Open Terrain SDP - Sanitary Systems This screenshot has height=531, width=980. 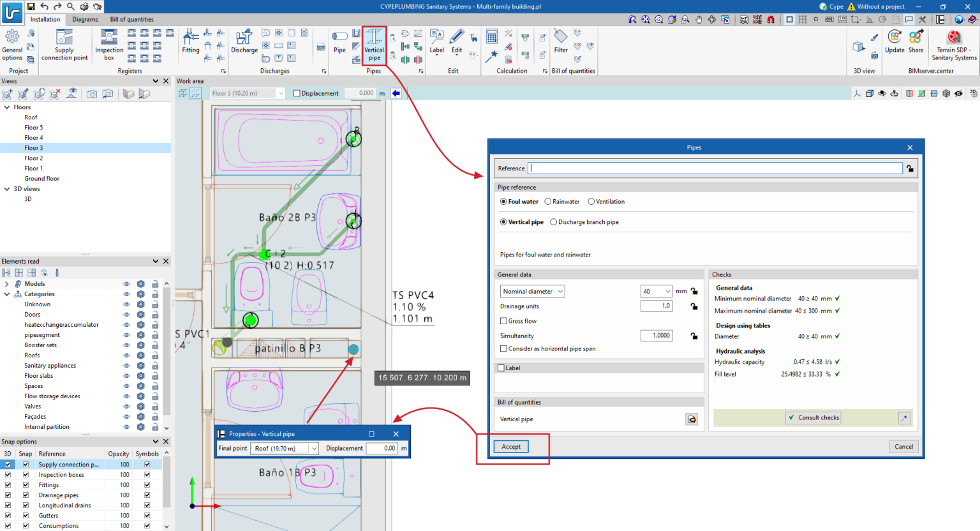954,45
